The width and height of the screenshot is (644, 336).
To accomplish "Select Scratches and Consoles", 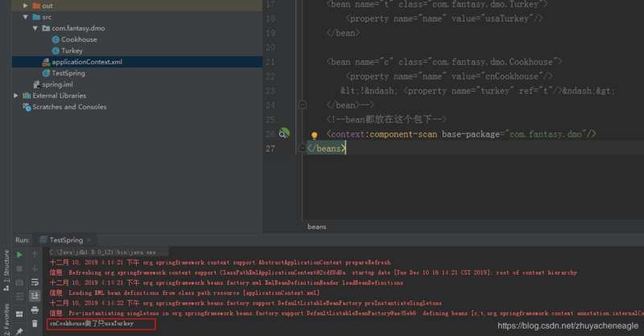I will pyautogui.click(x=69, y=107).
